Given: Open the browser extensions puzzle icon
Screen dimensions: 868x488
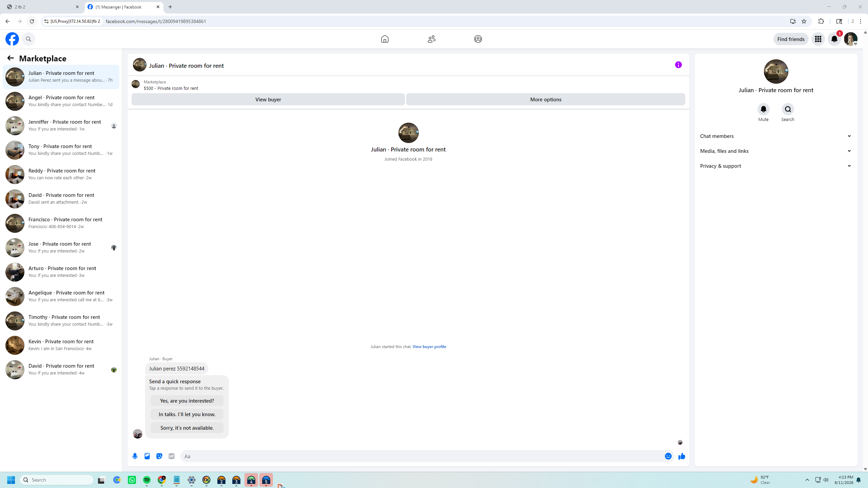Looking at the screenshot, I should (821, 21).
